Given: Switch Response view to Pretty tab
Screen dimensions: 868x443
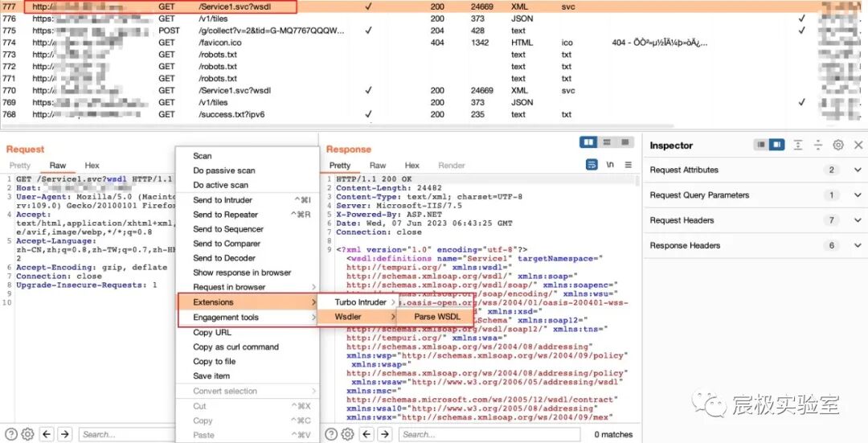Looking at the screenshot, I should (340, 165).
